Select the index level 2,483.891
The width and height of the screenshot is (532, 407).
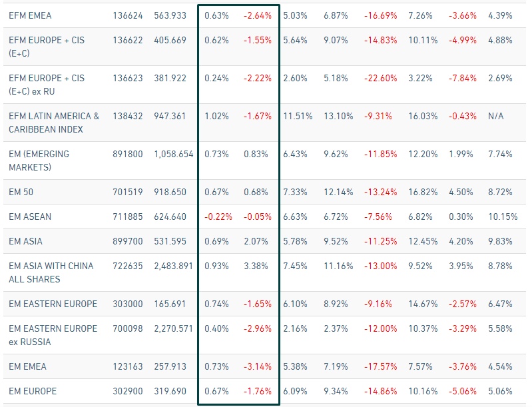(x=173, y=266)
